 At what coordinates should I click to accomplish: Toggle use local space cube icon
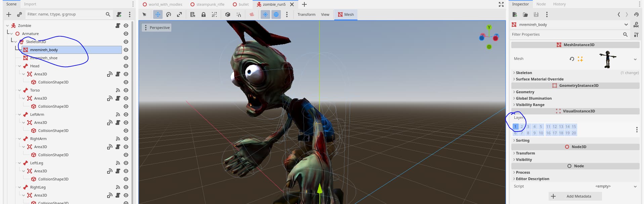coord(228,14)
